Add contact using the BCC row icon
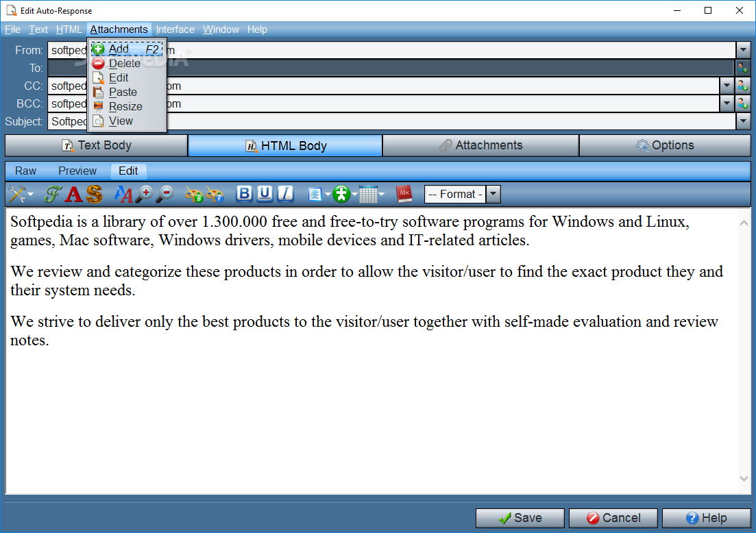This screenshot has height=533, width=756. pos(742,103)
